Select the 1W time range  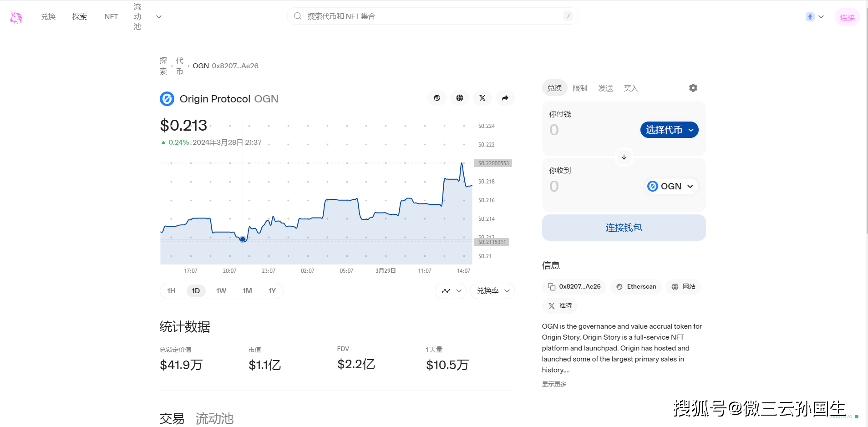[221, 291]
